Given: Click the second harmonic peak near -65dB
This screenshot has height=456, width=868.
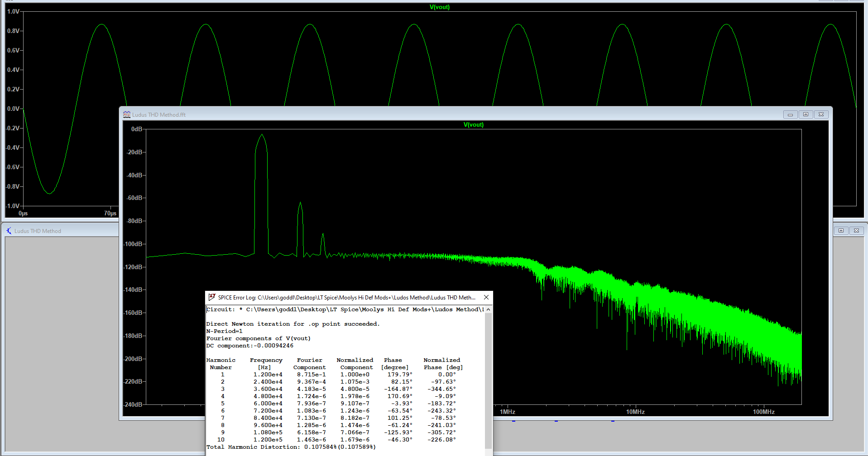Looking at the screenshot, I should pos(300,204).
